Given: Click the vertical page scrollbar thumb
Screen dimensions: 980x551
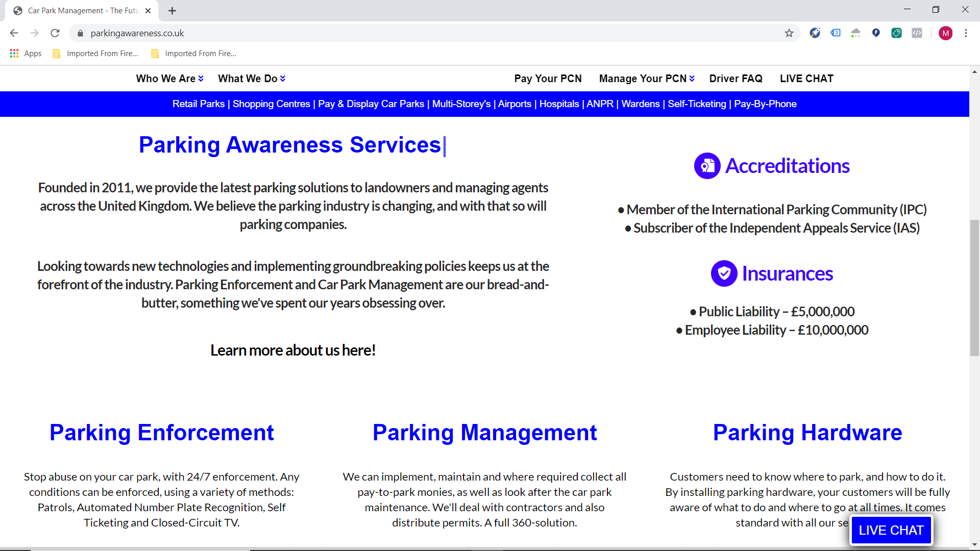Looking at the screenshot, I should tap(974, 288).
